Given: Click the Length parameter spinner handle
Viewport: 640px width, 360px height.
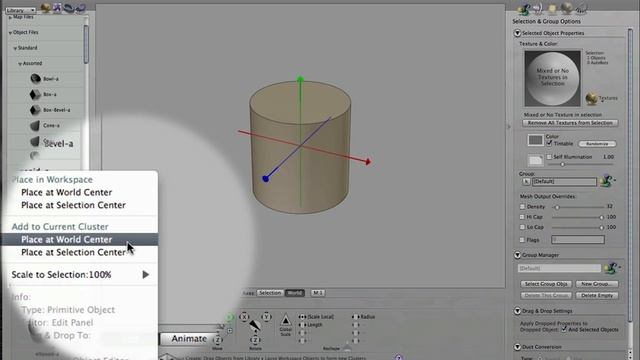Looking at the screenshot, I should [302, 325].
